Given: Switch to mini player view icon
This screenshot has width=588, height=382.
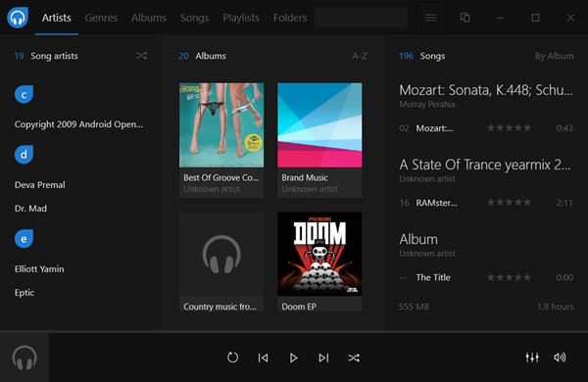Looking at the screenshot, I should pyautogui.click(x=465, y=18).
